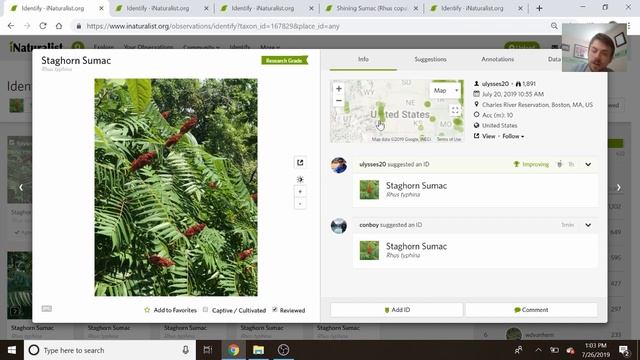The height and width of the screenshot is (360, 640).
Task: Click the Comment button
Action: (531, 310)
